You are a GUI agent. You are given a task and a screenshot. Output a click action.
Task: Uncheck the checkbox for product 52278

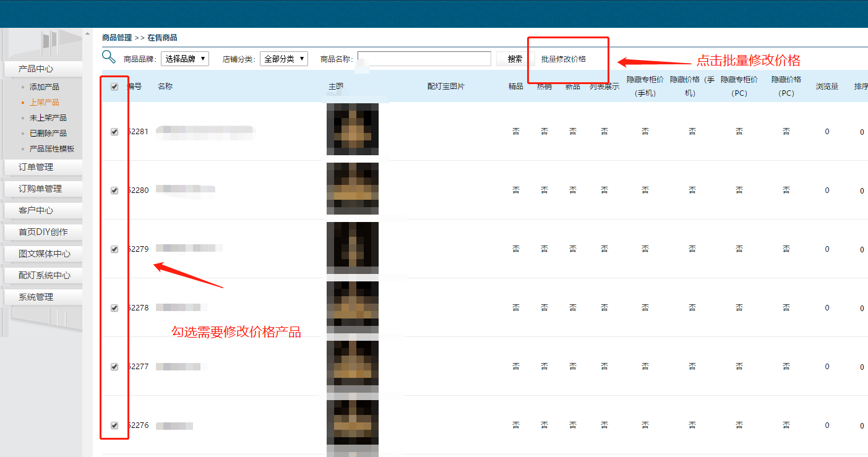114,308
